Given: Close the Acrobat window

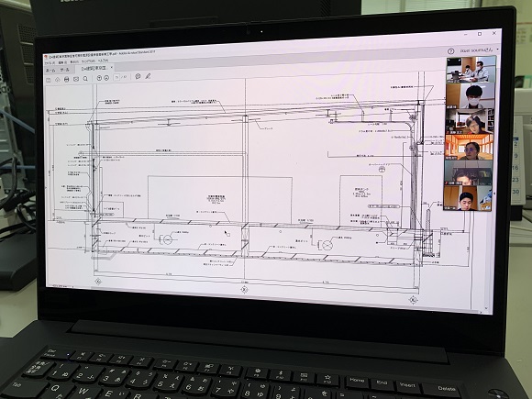Looking at the screenshot, I should pyautogui.click(x=494, y=33).
